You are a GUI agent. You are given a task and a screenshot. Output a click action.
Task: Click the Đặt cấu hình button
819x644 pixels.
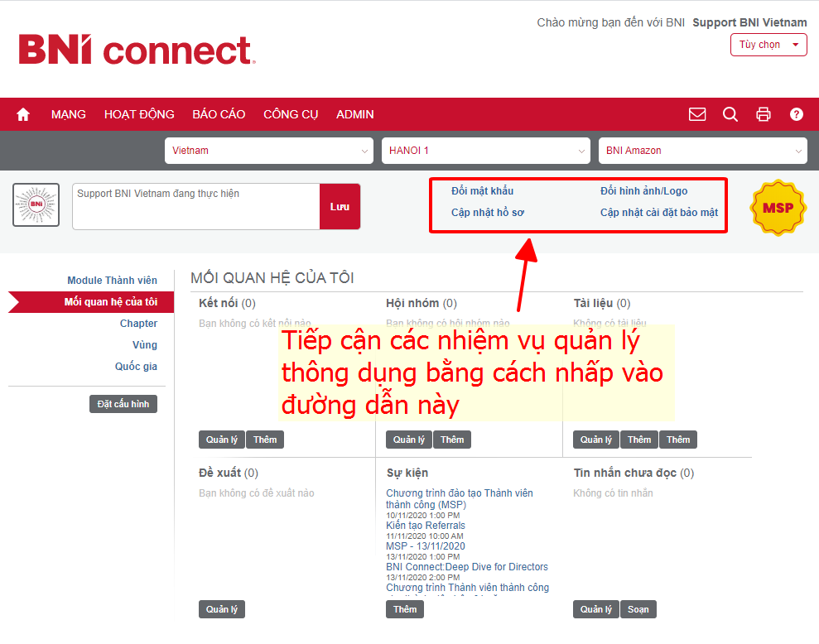[x=123, y=404]
